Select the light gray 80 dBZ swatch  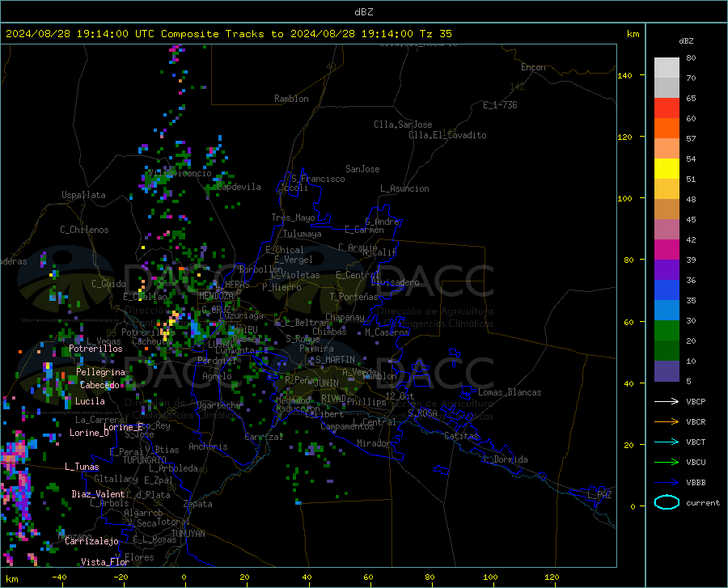(x=667, y=68)
